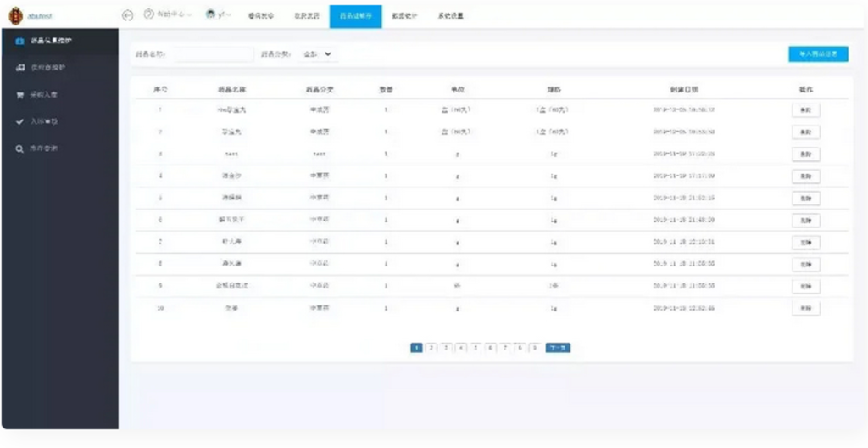Click the back arrow icon in top bar
The width and height of the screenshot is (868, 448).
(x=127, y=15)
